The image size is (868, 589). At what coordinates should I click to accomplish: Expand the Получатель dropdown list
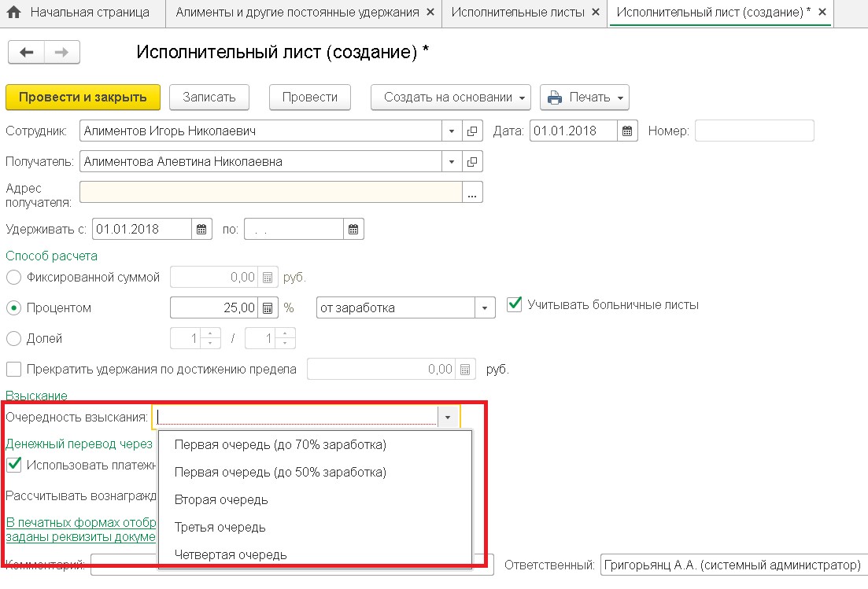click(452, 161)
